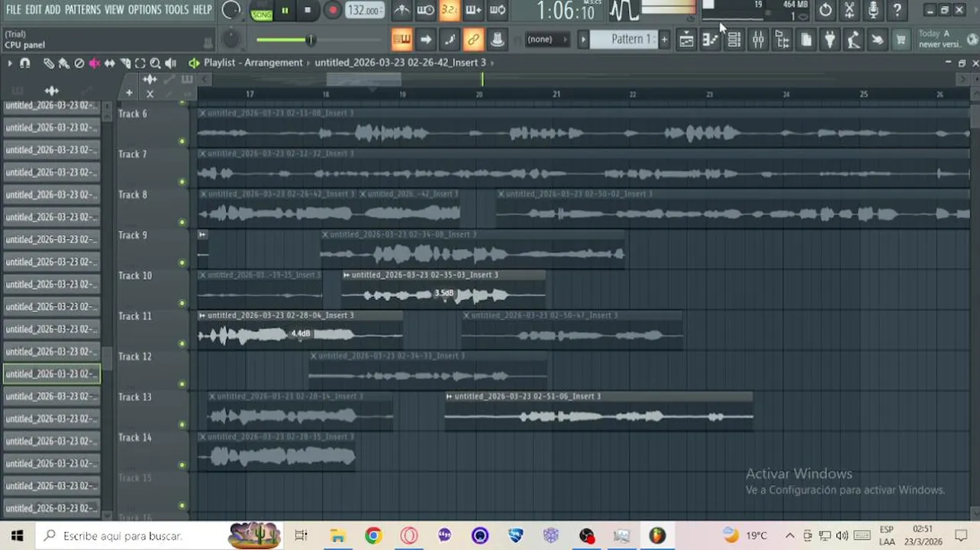Toggle the metronome icon
Viewport: 980px width, 550px height.
(401, 11)
